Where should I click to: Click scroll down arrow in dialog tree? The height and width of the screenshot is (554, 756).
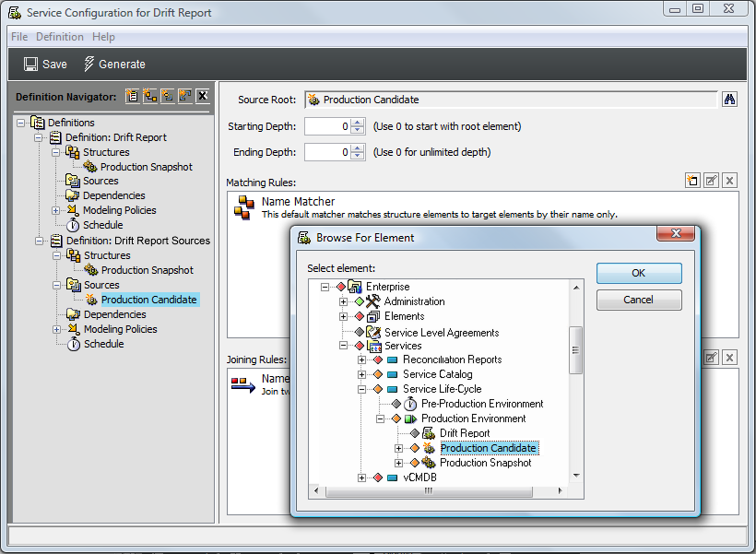[x=576, y=476]
